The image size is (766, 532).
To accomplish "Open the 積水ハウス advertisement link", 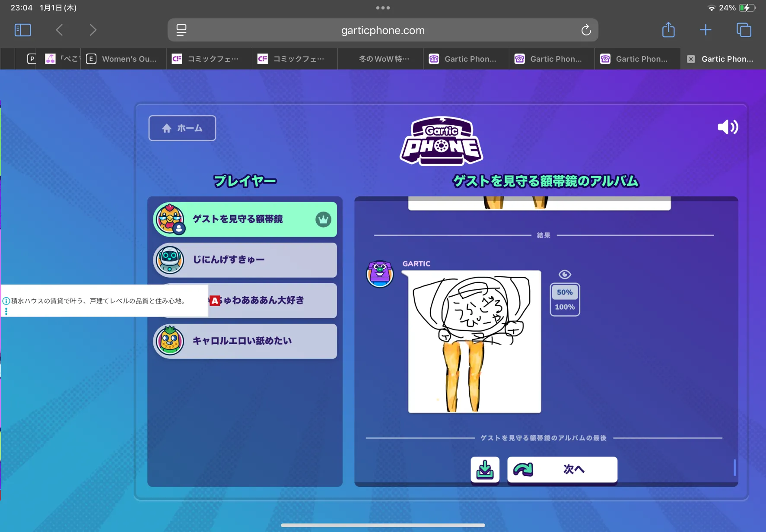I will tap(99, 301).
